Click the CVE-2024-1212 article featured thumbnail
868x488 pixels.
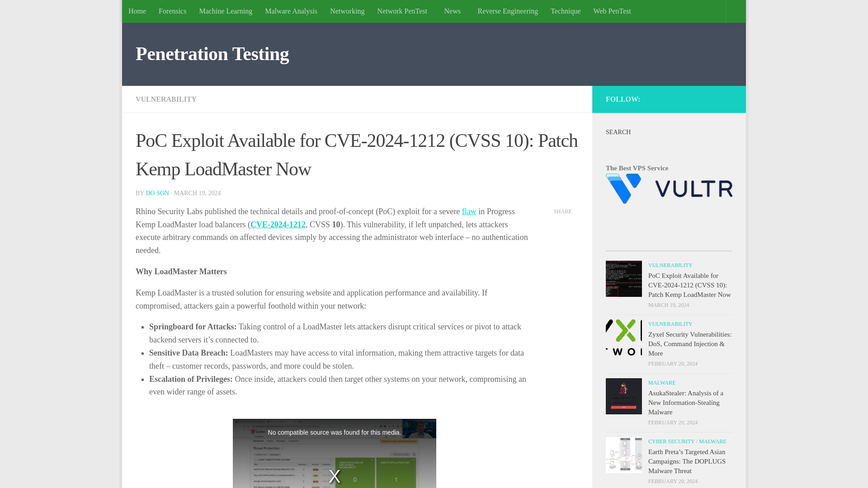tap(623, 278)
